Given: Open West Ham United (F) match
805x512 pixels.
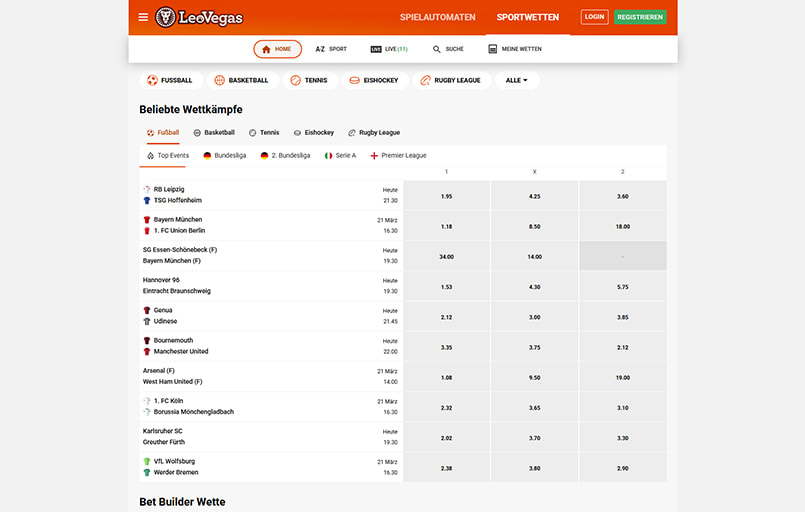Looking at the screenshot, I should [271, 376].
